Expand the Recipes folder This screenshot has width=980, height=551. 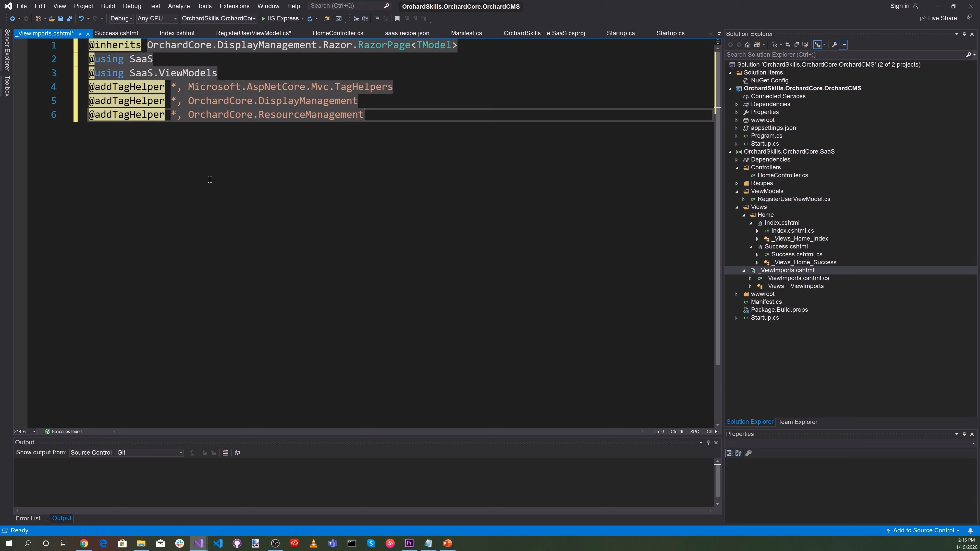737,183
